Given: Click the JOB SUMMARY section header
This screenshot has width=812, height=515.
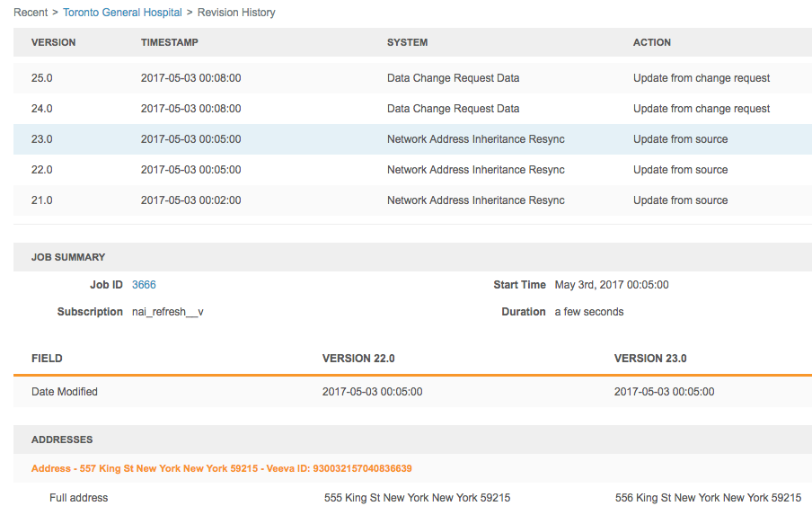Looking at the screenshot, I should (x=68, y=257).
